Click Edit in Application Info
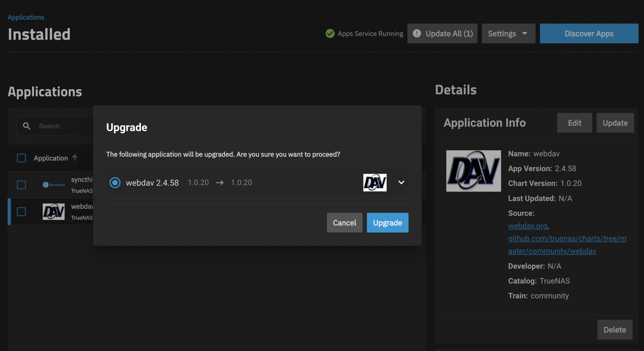 [x=575, y=123]
